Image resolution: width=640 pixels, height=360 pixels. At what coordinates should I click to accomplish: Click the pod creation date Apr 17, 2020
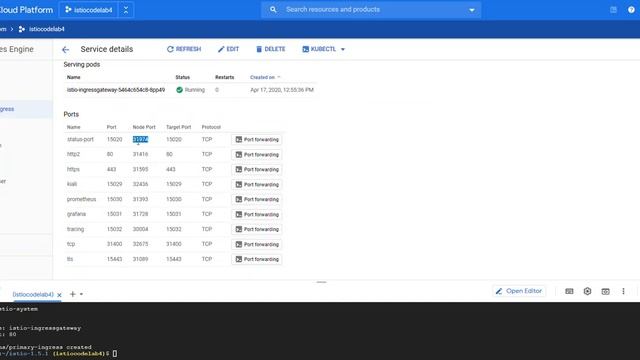(282, 90)
